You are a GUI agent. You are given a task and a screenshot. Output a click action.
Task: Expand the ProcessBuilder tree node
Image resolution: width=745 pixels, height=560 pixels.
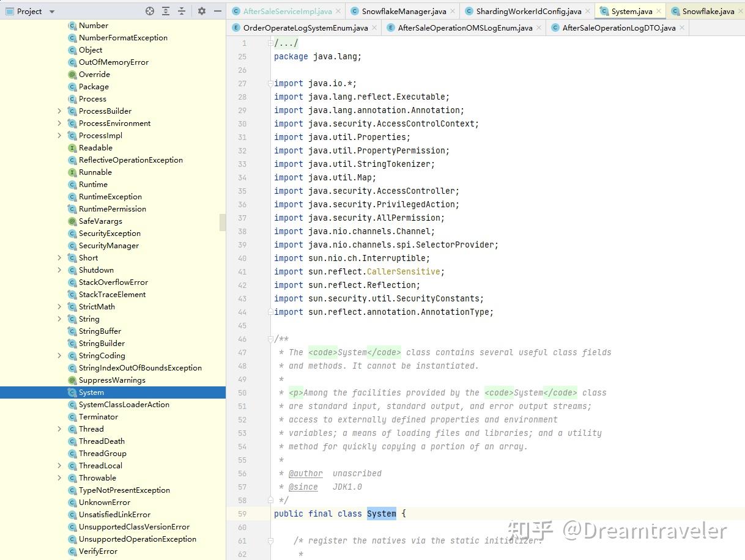point(59,111)
